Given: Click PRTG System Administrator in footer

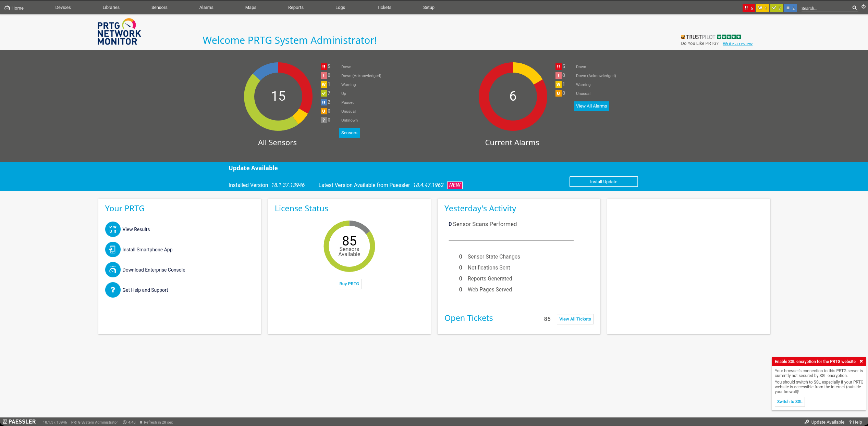Looking at the screenshot, I should pyautogui.click(x=94, y=422).
